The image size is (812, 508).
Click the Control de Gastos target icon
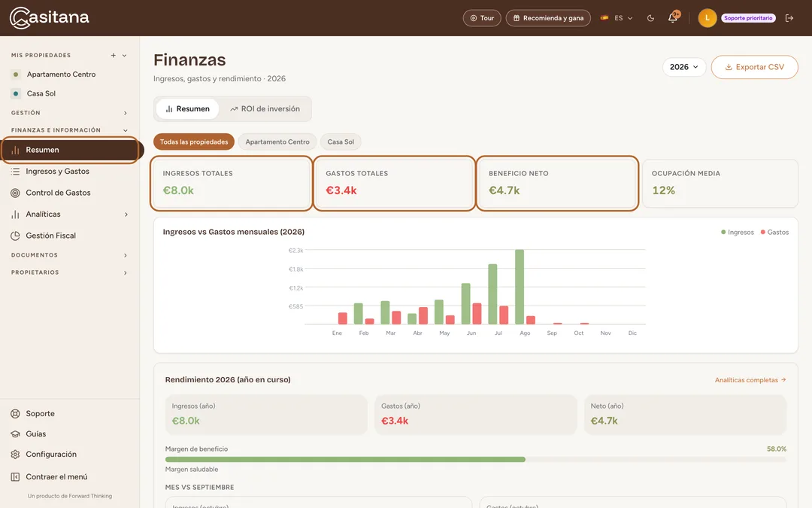tap(16, 193)
